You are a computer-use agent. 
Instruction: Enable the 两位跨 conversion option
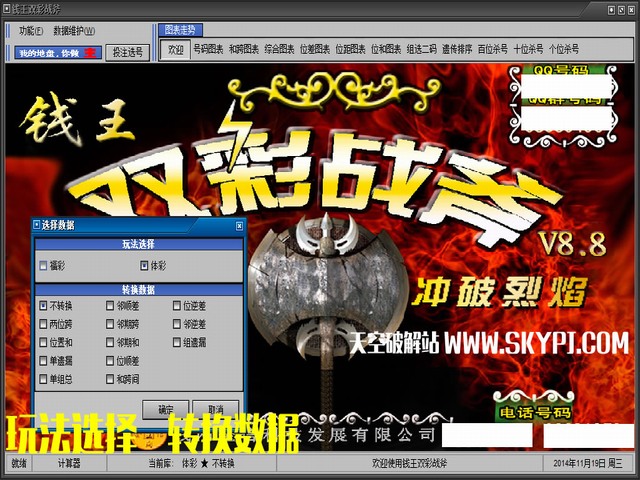[43, 324]
